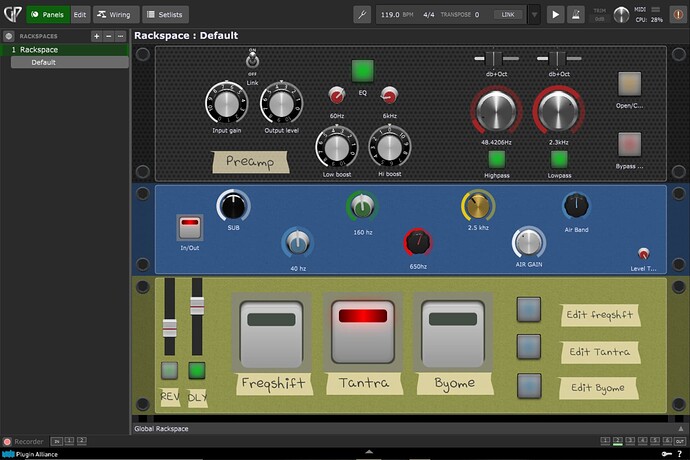This screenshot has height=460, width=690.
Task: Click the 2.3kHz lowpass frequency knob
Action: [559, 110]
